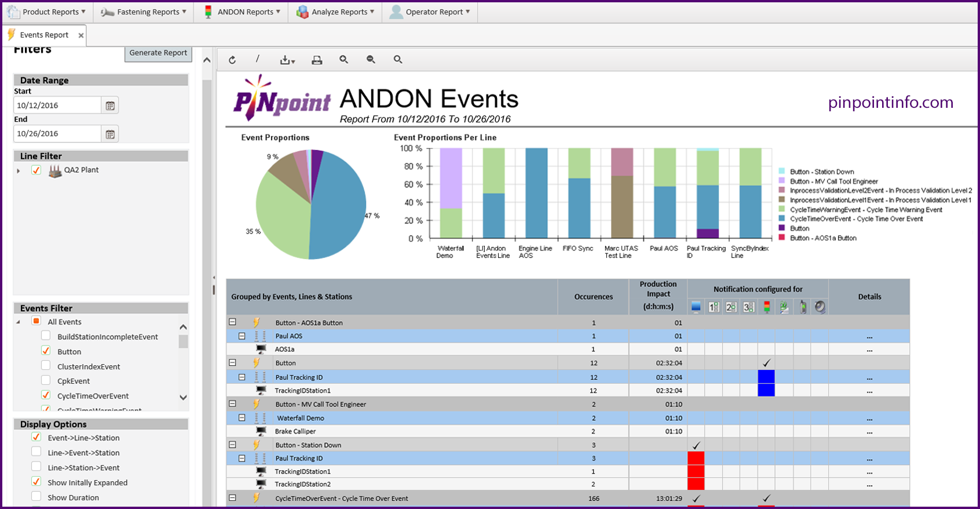Viewport: 980px width, 509px height.
Task: Click the slash icon in report toolbar
Action: tap(258, 59)
